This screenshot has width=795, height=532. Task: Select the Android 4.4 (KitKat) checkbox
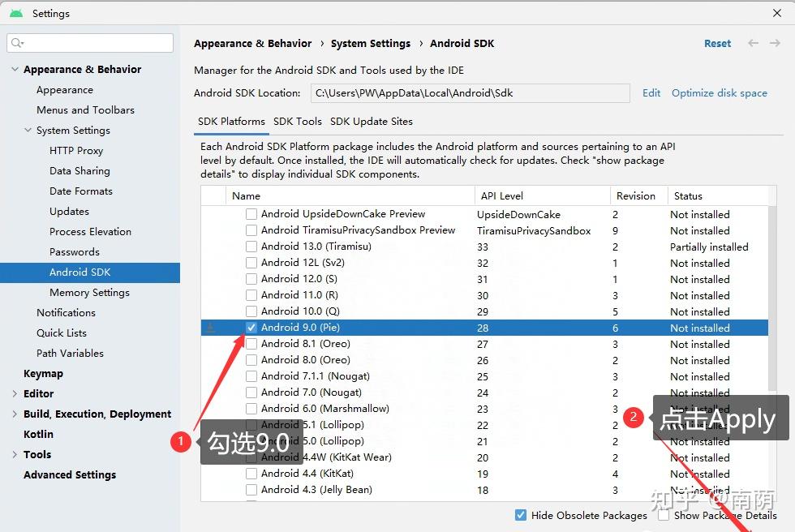coord(251,474)
